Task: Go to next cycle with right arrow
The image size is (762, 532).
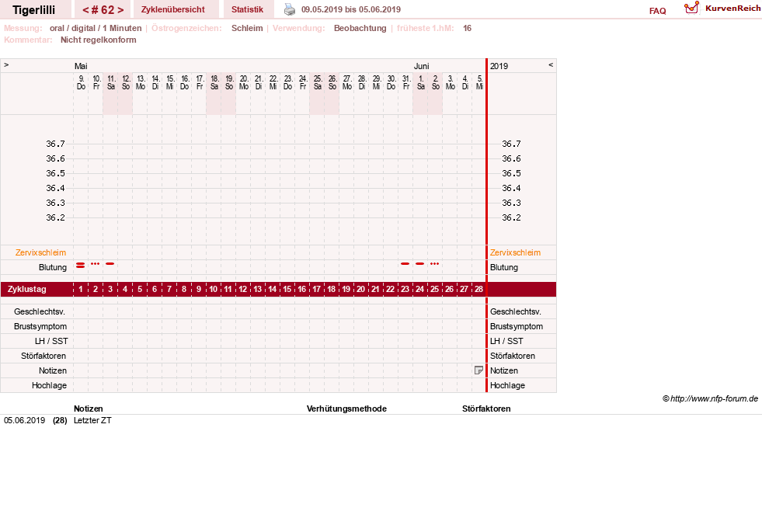Action: (x=120, y=10)
